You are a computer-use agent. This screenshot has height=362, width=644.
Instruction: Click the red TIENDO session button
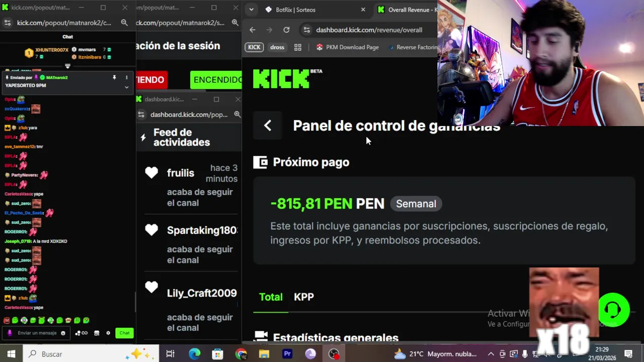point(150,80)
